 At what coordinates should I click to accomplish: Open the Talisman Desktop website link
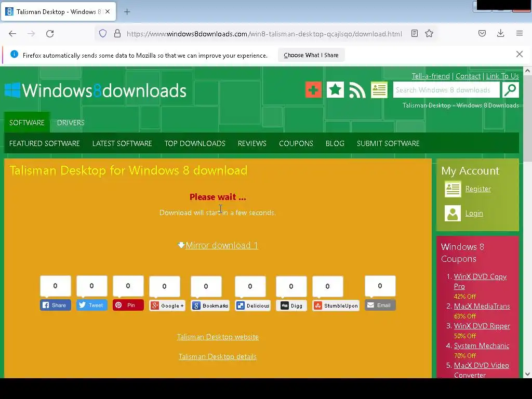pos(218,337)
